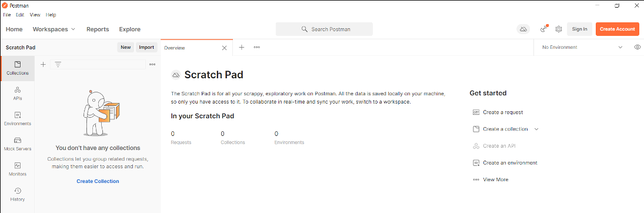
Task: Click the Postman logo in the title bar
Action: point(5,6)
